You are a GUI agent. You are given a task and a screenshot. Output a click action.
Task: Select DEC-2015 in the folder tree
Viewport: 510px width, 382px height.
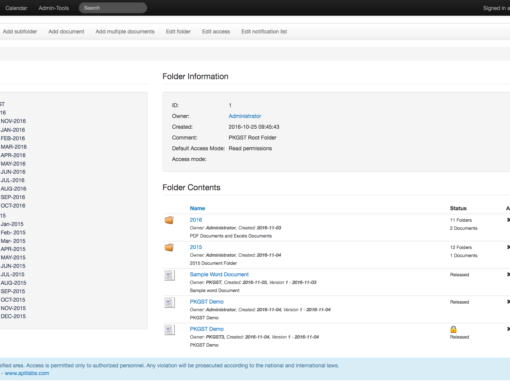[13, 316]
